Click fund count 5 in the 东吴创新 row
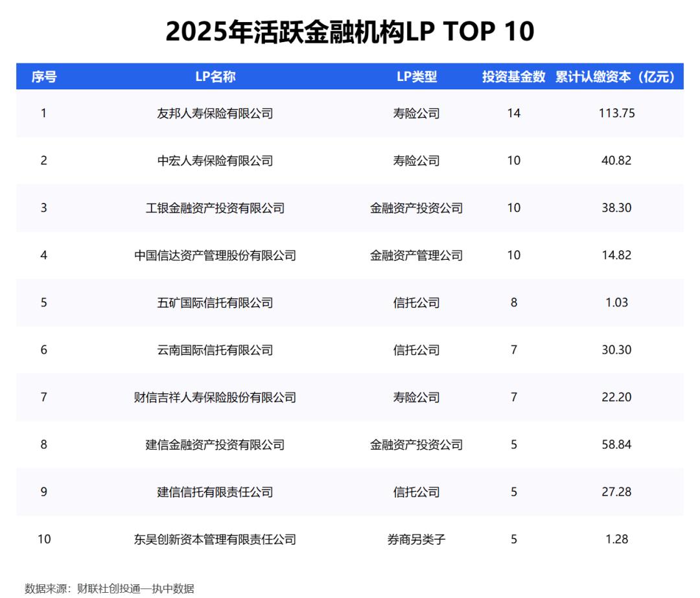The width and height of the screenshot is (700, 598). 514,539
